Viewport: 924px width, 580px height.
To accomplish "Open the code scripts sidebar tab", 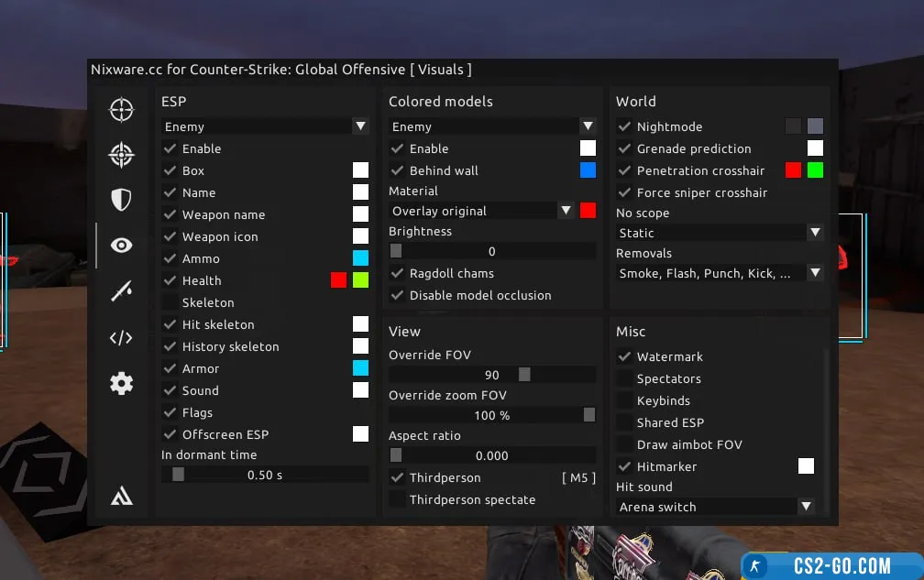I will coord(121,337).
